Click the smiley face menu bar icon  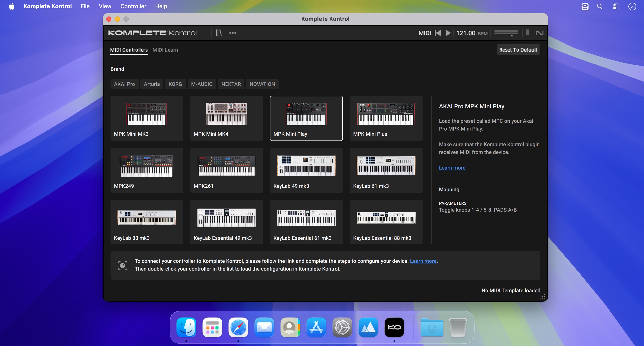(585, 6)
